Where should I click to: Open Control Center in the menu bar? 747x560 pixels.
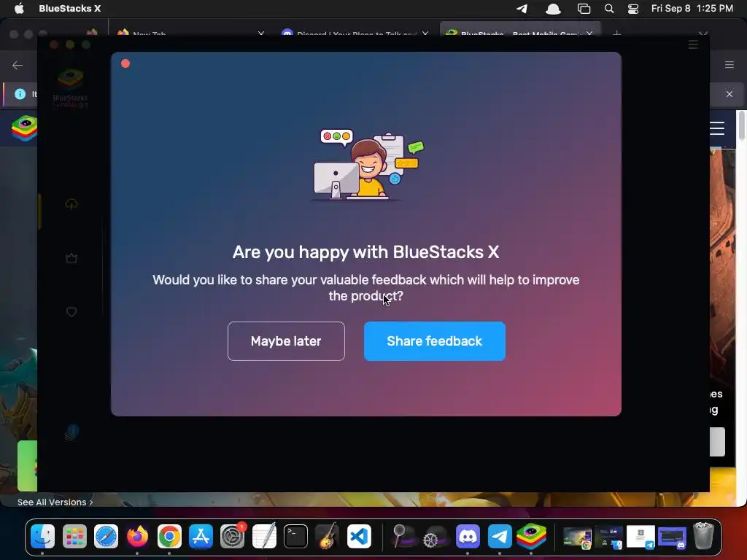pyautogui.click(x=633, y=9)
